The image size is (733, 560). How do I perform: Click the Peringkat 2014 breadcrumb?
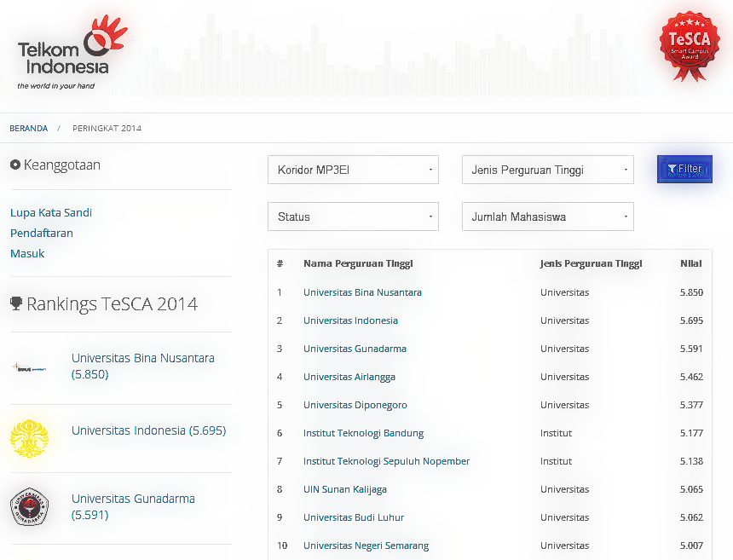click(x=107, y=128)
